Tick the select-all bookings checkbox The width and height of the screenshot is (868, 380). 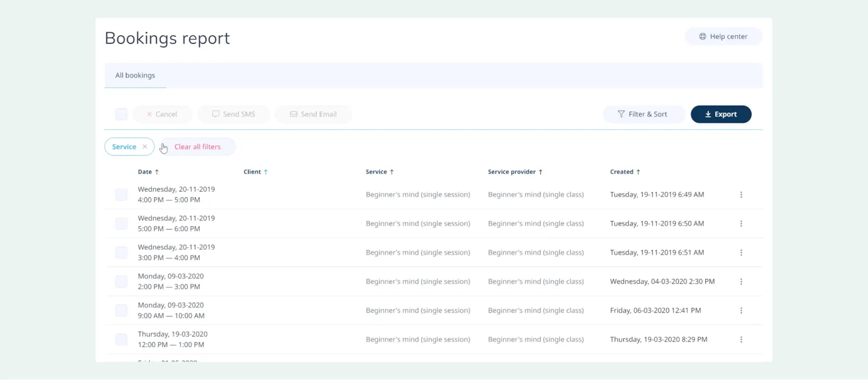pyautogui.click(x=122, y=114)
